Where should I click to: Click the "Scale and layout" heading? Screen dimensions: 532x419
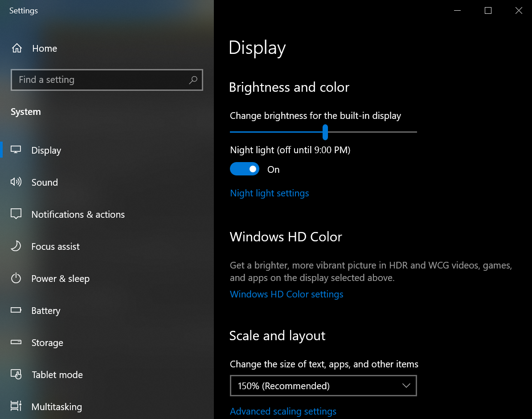click(x=277, y=336)
